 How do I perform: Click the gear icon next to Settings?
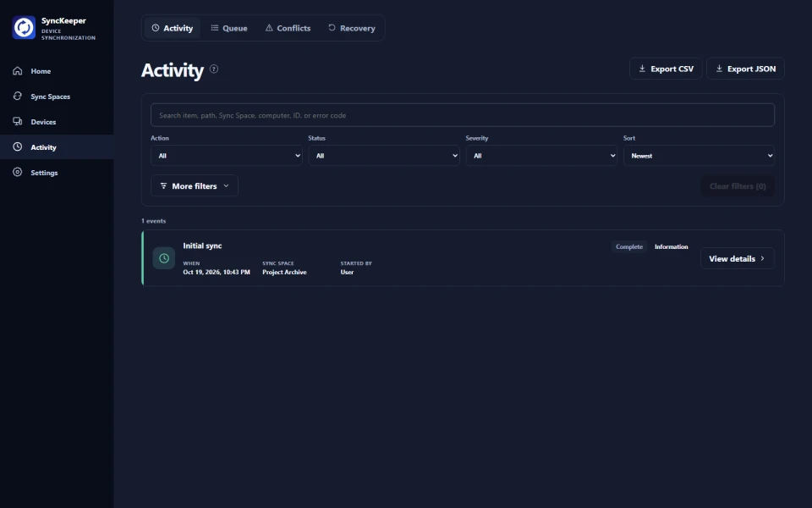click(18, 172)
